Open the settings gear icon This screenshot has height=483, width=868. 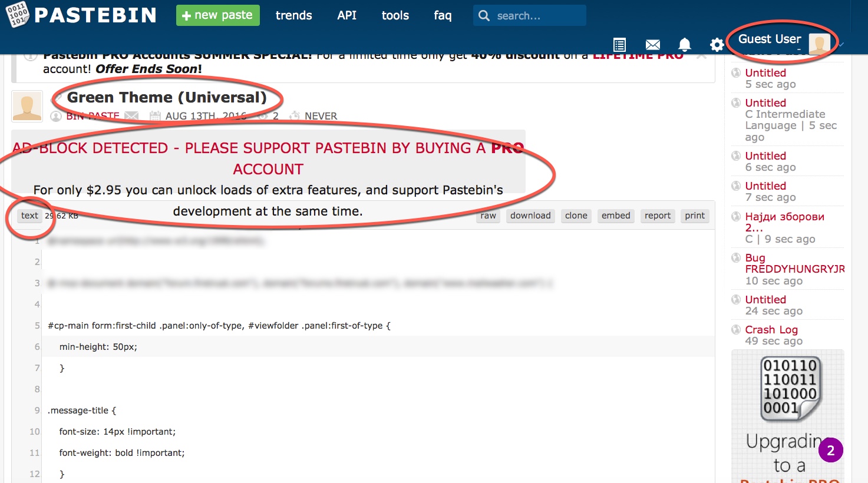click(x=717, y=45)
